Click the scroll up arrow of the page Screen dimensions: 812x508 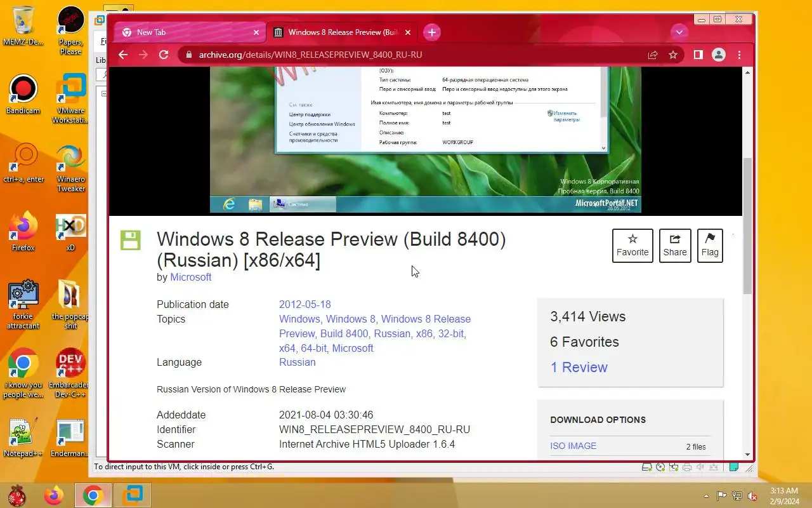(x=747, y=72)
